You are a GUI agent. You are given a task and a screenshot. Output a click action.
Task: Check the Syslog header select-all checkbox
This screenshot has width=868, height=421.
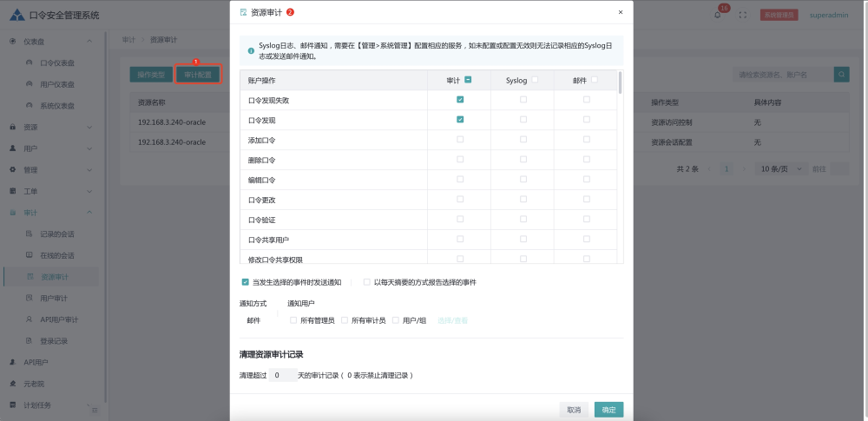(x=535, y=80)
